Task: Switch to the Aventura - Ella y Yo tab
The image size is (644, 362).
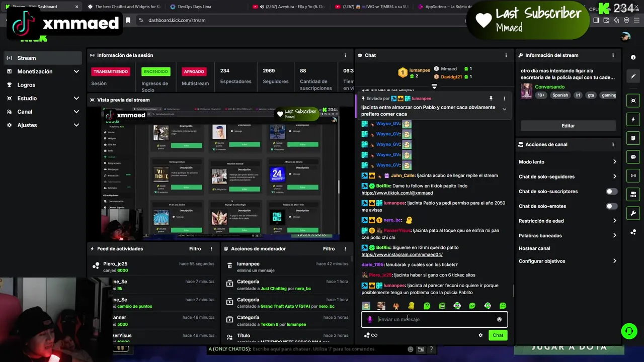Action: click(288, 7)
